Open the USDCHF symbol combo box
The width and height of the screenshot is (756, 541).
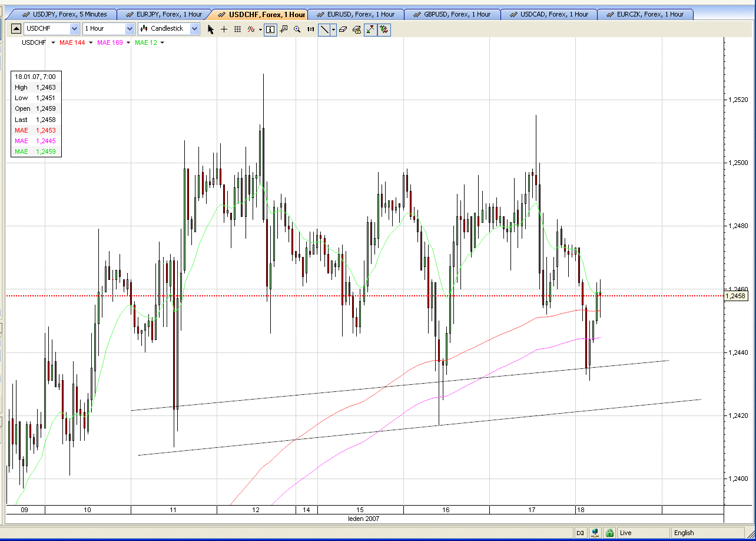pos(52,28)
